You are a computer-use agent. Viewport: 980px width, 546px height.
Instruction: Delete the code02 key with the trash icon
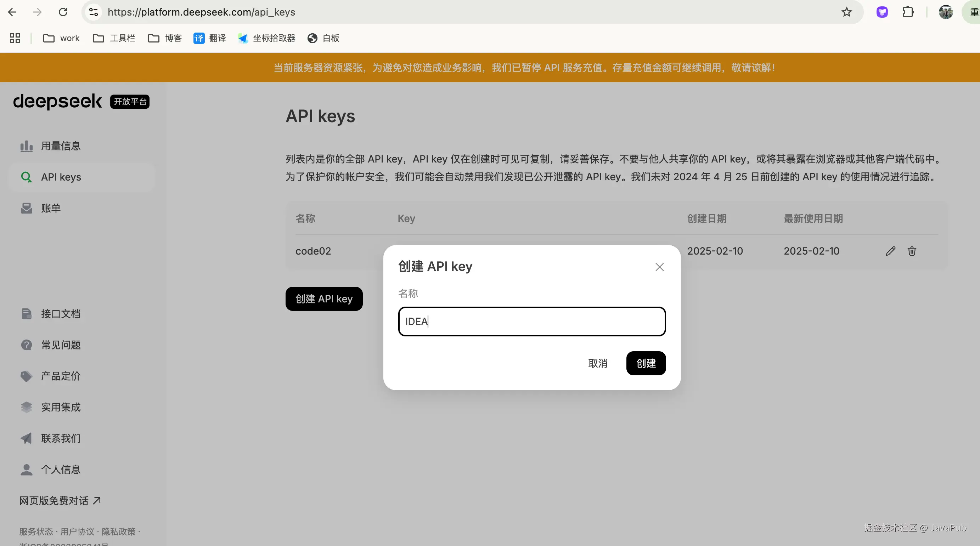[912, 251]
